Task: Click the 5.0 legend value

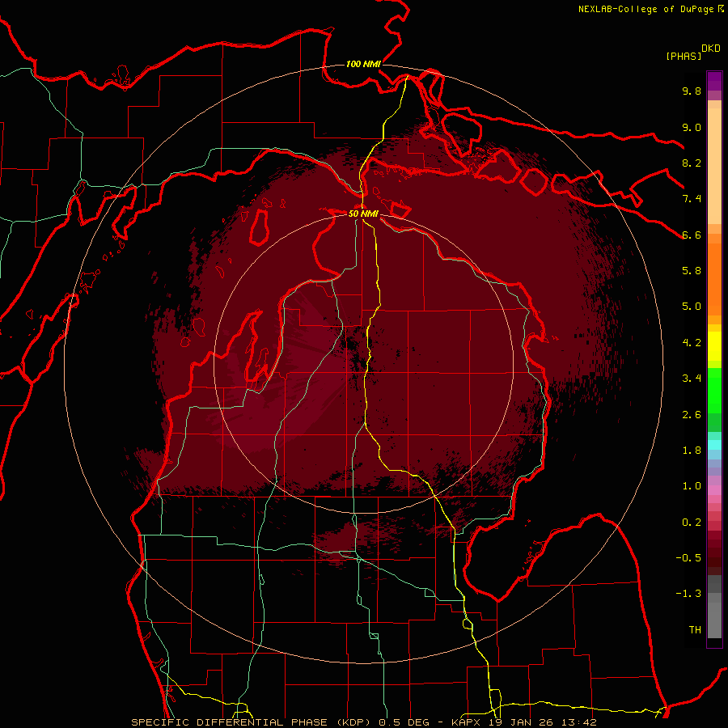Action: tap(692, 307)
